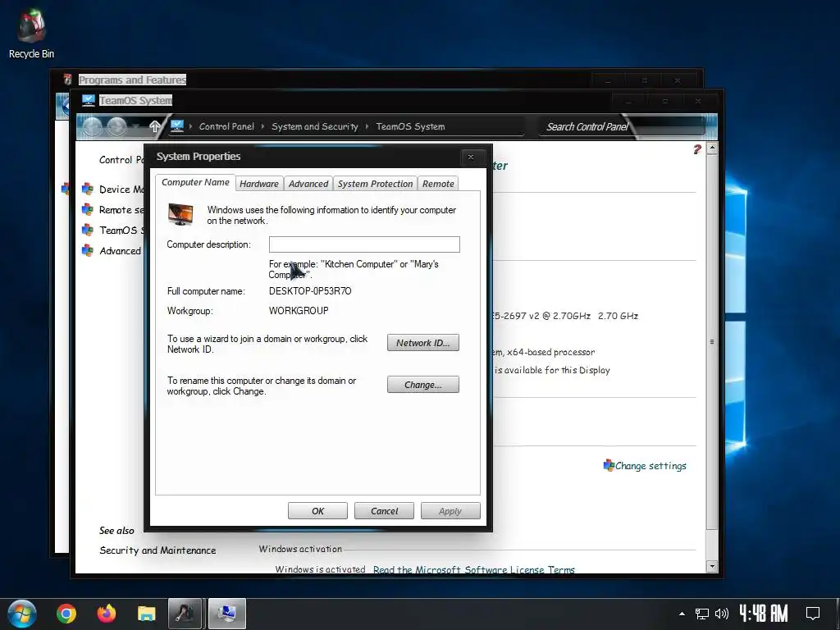Click the TeamOS System window title icon

89,100
